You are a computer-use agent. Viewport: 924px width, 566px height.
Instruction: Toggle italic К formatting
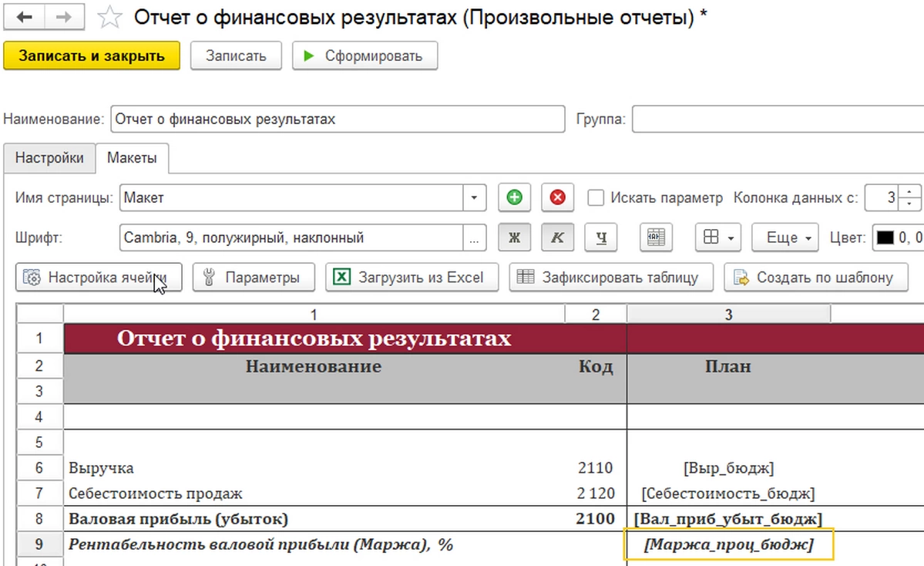pos(557,238)
